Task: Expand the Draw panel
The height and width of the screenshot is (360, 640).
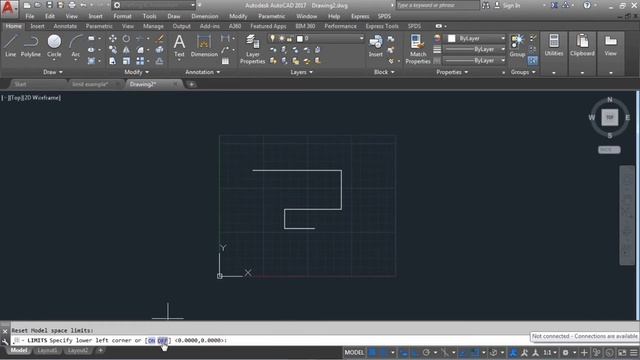Action: pos(53,72)
